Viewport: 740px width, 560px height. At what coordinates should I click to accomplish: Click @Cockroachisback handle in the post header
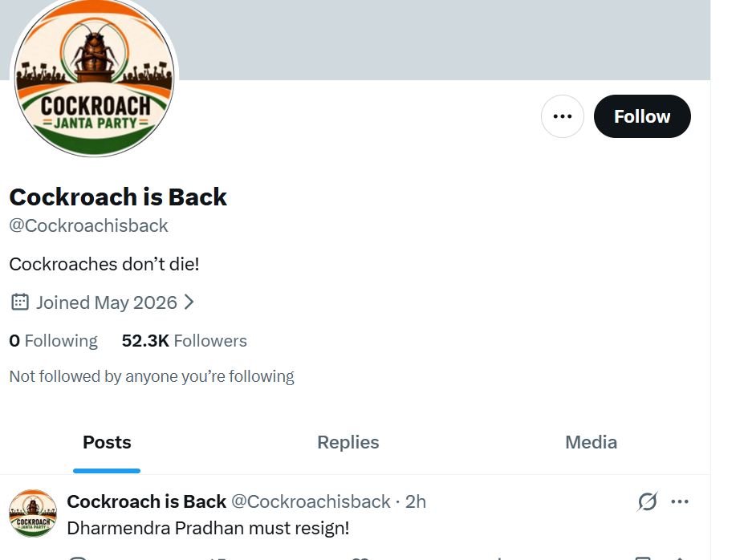tap(311, 501)
